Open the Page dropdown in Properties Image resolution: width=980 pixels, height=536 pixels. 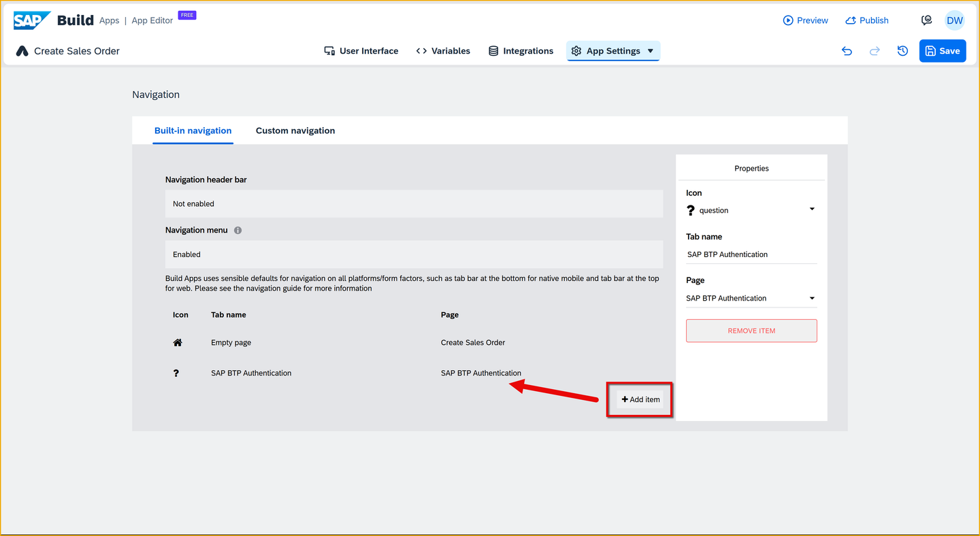pyautogui.click(x=751, y=298)
